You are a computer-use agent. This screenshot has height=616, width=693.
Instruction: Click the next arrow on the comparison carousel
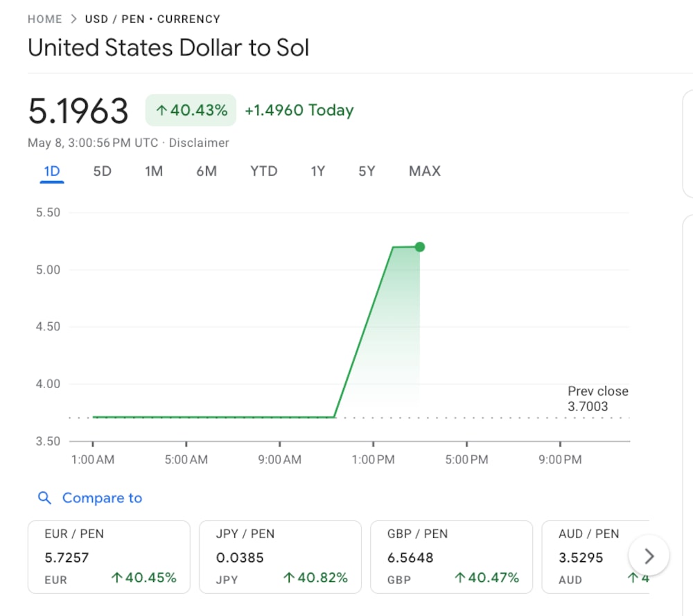649,556
